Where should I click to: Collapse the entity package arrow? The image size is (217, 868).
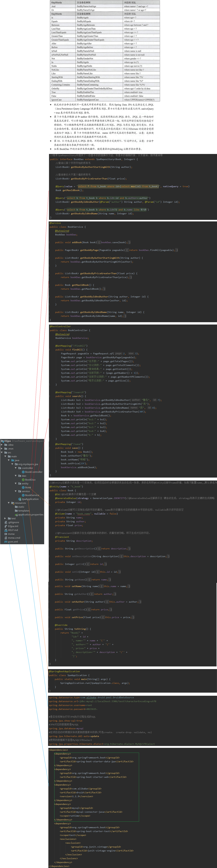pos(15,483)
